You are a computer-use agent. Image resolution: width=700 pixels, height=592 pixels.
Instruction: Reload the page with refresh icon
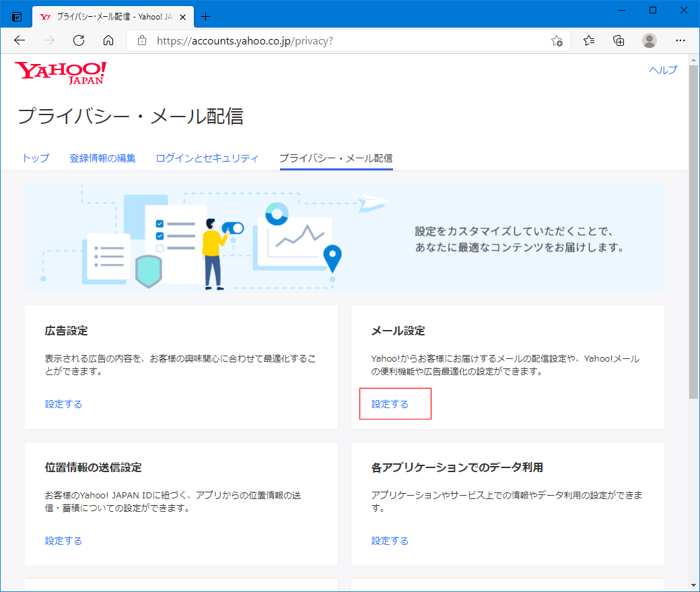point(79,40)
